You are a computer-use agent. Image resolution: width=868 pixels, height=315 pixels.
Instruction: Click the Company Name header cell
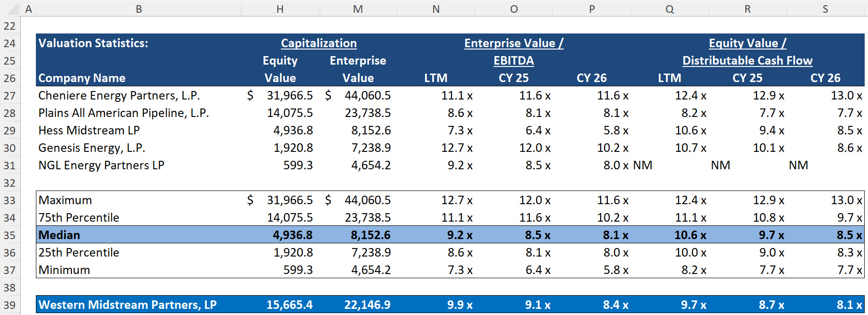tap(82, 78)
